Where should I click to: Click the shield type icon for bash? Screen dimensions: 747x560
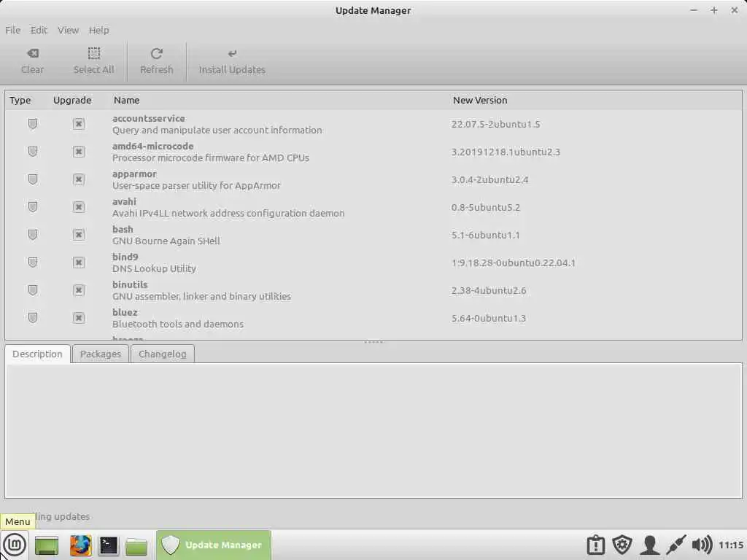tap(32, 235)
